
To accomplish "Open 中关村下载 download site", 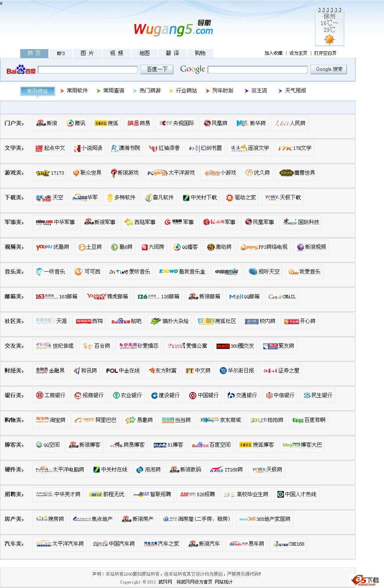I will point(200,197).
